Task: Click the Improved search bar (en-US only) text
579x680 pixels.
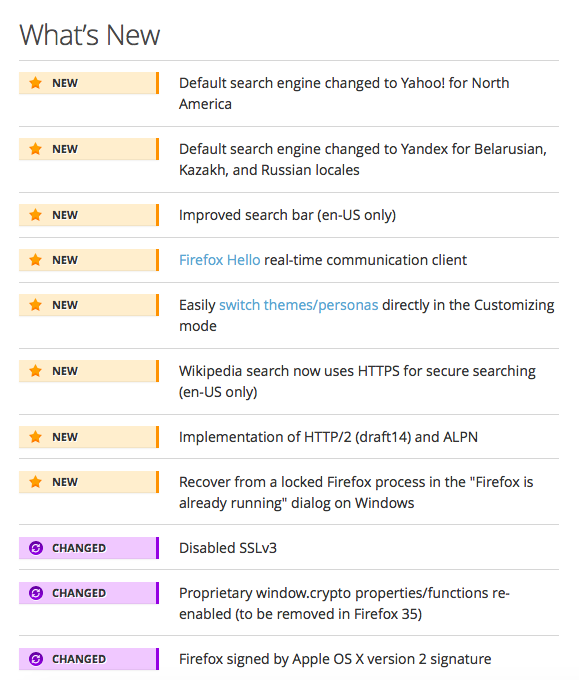Action: [x=288, y=215]
